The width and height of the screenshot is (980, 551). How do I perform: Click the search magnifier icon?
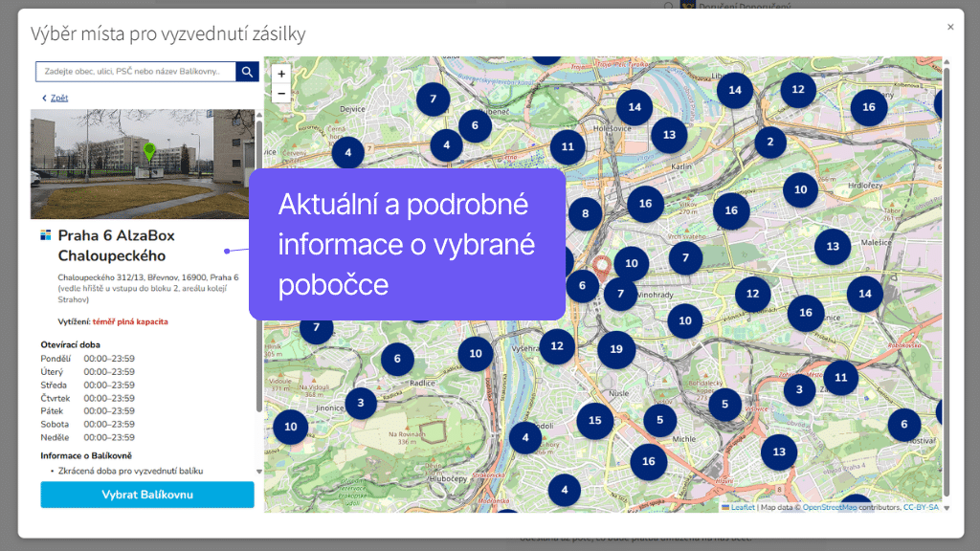tap(247, 72)
